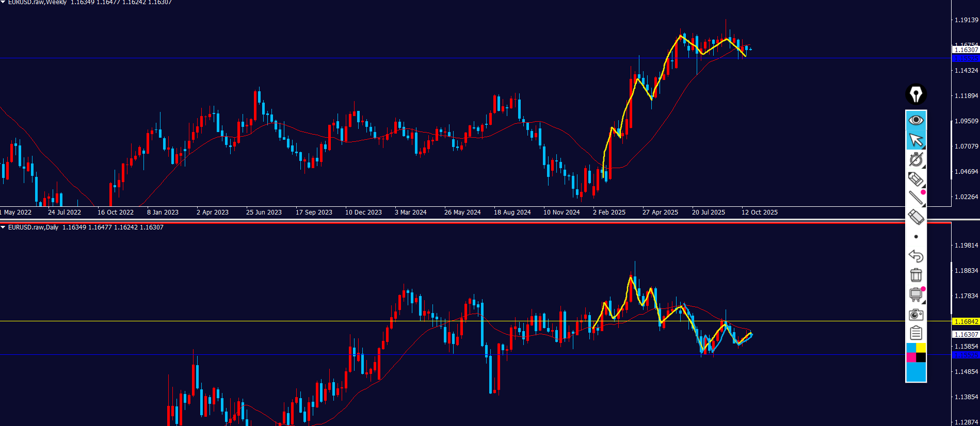Click the trash can to clear drawings

tap(915, 275)
